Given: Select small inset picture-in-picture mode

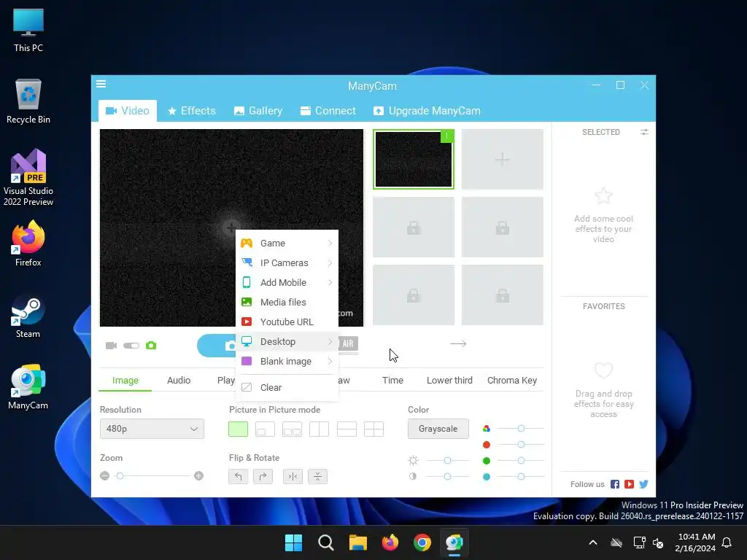Looking at the screenshot, I should point(265,429).
